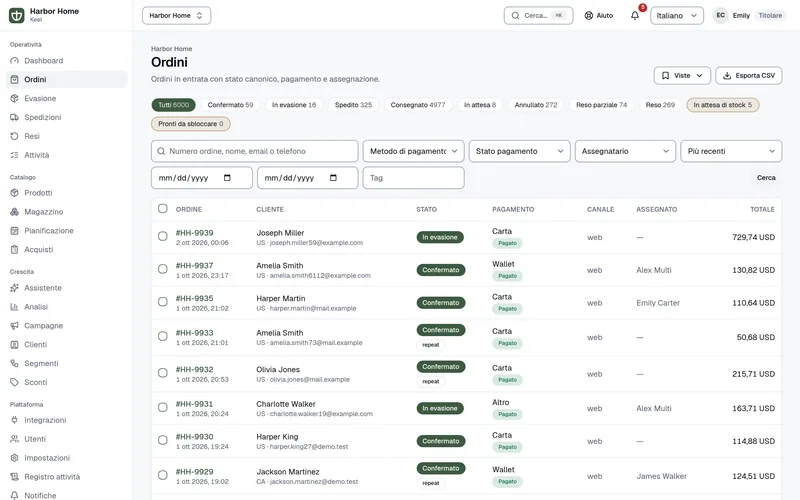Select order #HH-9929 checkbox
The height and width of the screenshot is (500, 800).
point(163,475)
